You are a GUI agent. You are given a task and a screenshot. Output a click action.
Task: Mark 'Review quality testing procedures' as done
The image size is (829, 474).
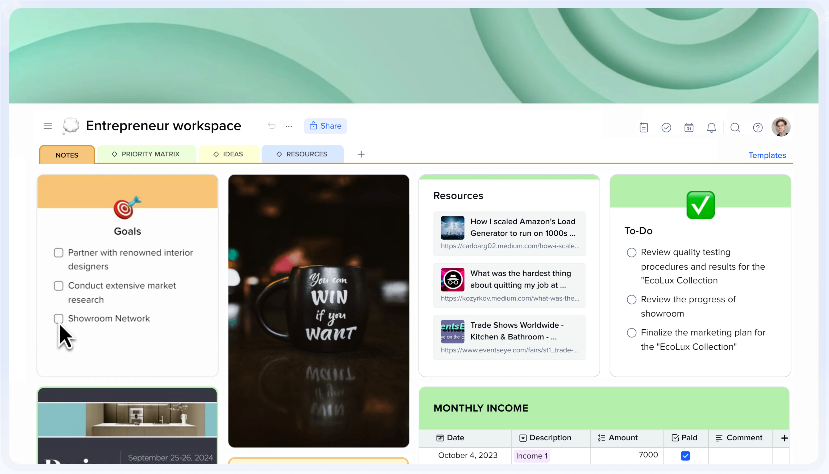pos(631,253)
